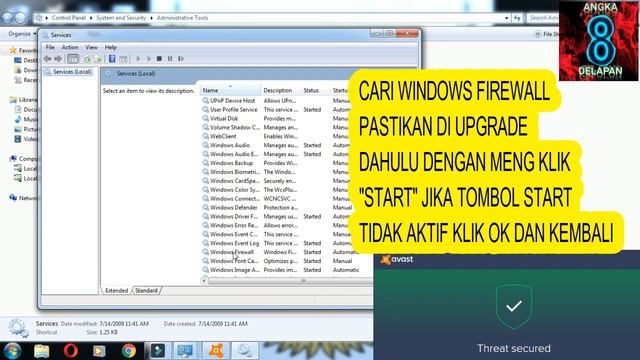Click the avast logo in the popup

pos(397,260)
